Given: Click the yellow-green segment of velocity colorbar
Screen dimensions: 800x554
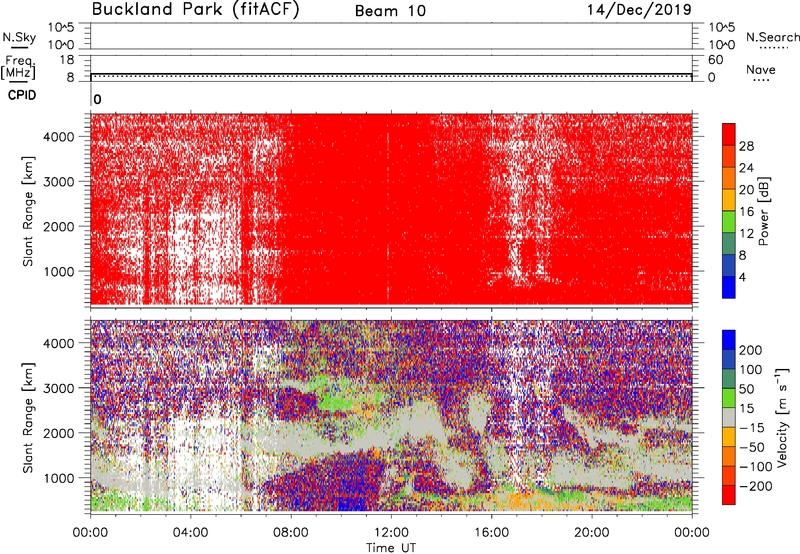Looking at the screenshot, I should click(729, 398).
